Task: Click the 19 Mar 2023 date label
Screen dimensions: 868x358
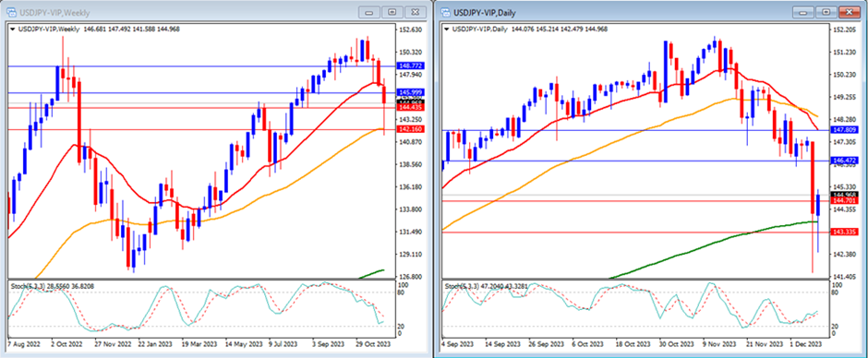Action: 199,343
